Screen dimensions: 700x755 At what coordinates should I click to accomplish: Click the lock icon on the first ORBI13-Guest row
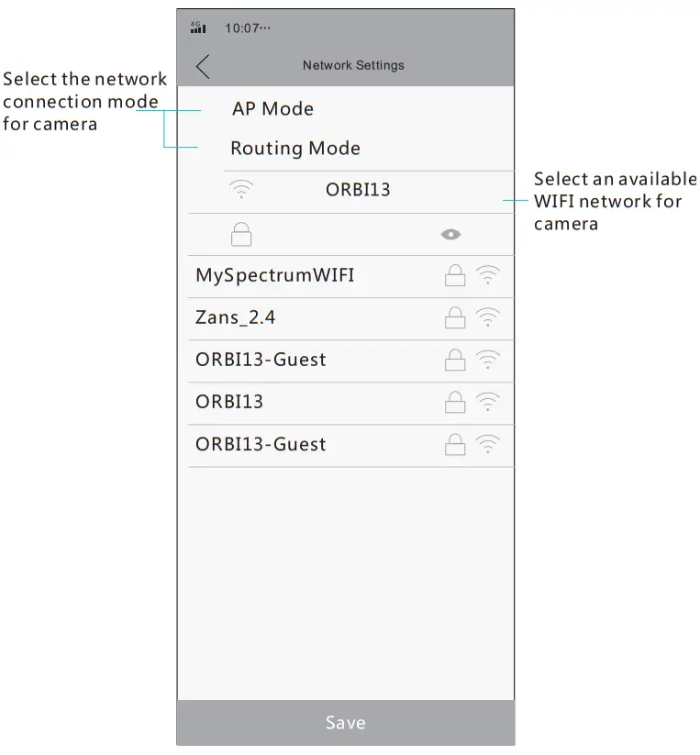pyautogui.click(x=455, y=360)
